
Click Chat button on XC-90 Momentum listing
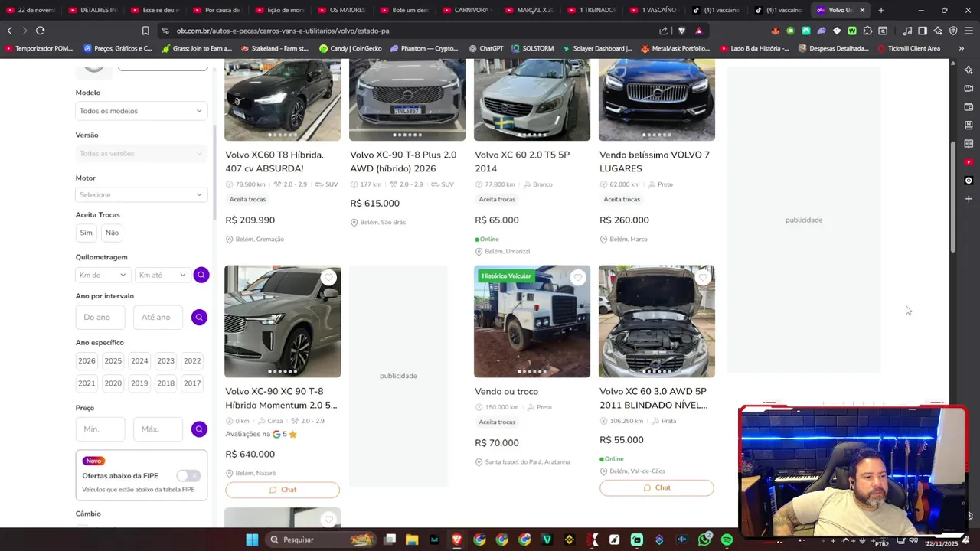[283, 490]
